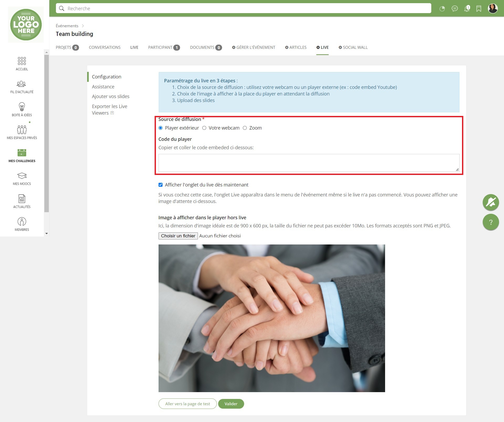Uncheck Afficher l'onglet du live checkbox
This screenshot has width=504, height=422.
tap(161, 185)
